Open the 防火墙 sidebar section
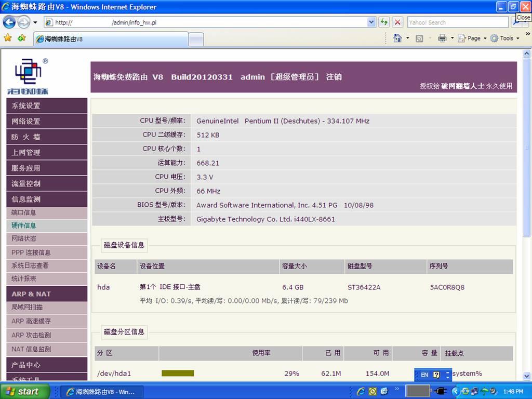 [47, 137]
